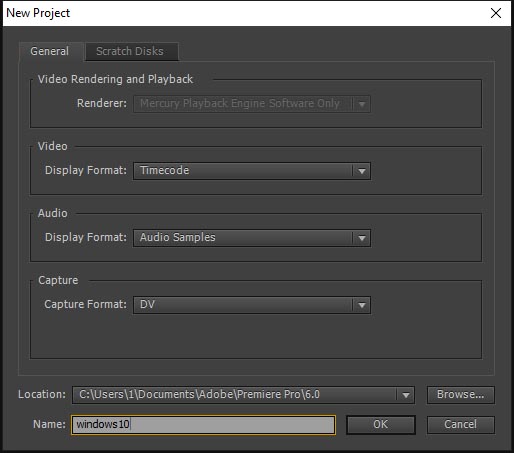
Task: Select the General tab
Action: coord(50,51)
